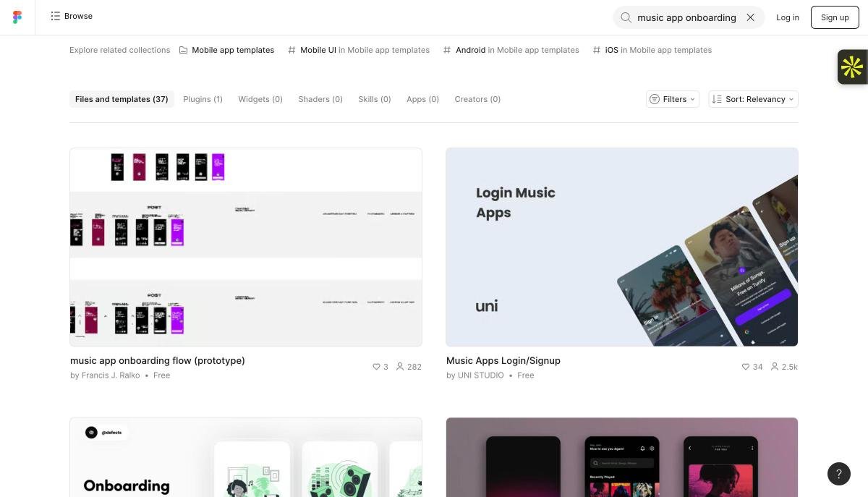Switch to Plugins (1) tab

[203, 99]
